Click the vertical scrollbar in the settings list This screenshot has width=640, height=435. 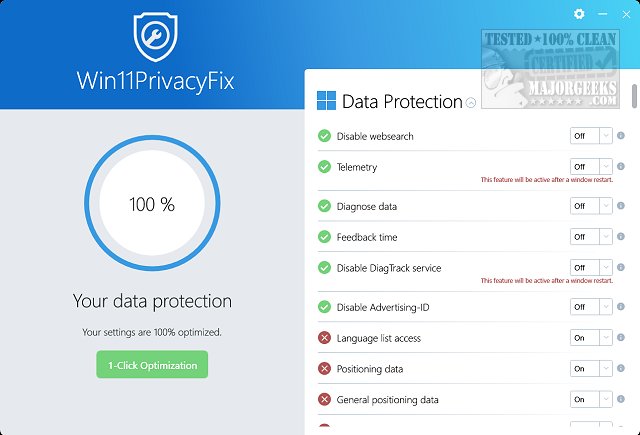(x=633, y=96)
